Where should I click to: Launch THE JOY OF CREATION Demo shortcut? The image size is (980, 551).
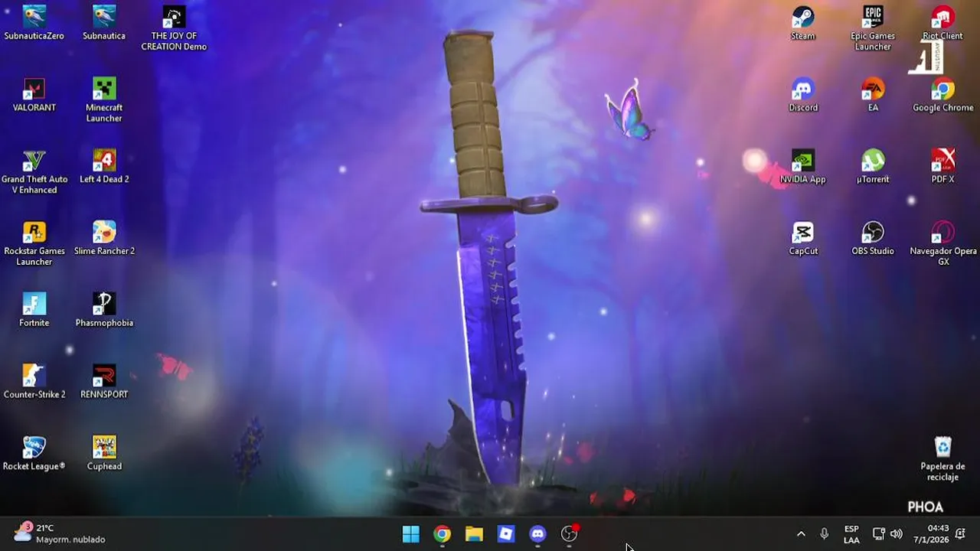coord(174,28)
